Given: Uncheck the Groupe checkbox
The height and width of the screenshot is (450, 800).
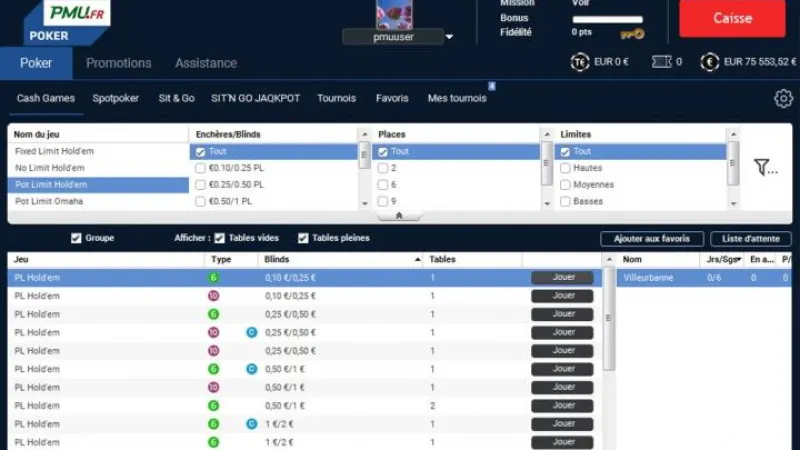Looking at the screenshot, I should [76, 238].
